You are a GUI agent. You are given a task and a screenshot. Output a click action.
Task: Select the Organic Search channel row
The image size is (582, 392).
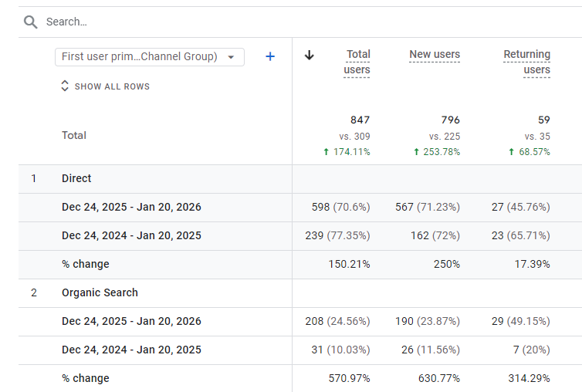pyautogui.click(x=300, y=293)
